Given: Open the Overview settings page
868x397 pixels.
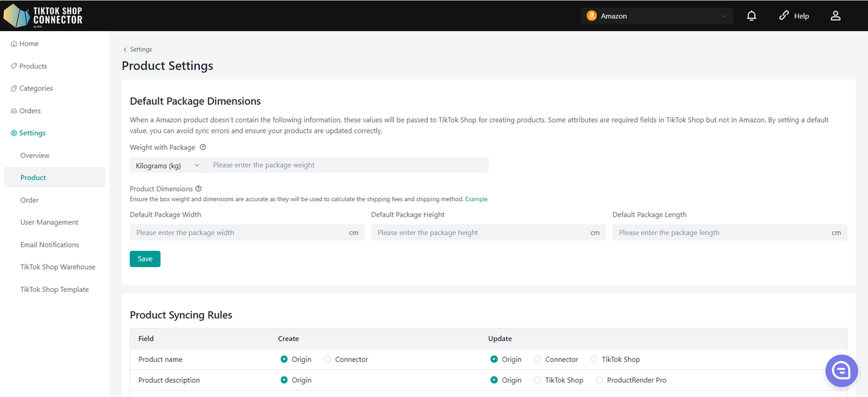Looking at the screenshot, I should pos(35,156).
